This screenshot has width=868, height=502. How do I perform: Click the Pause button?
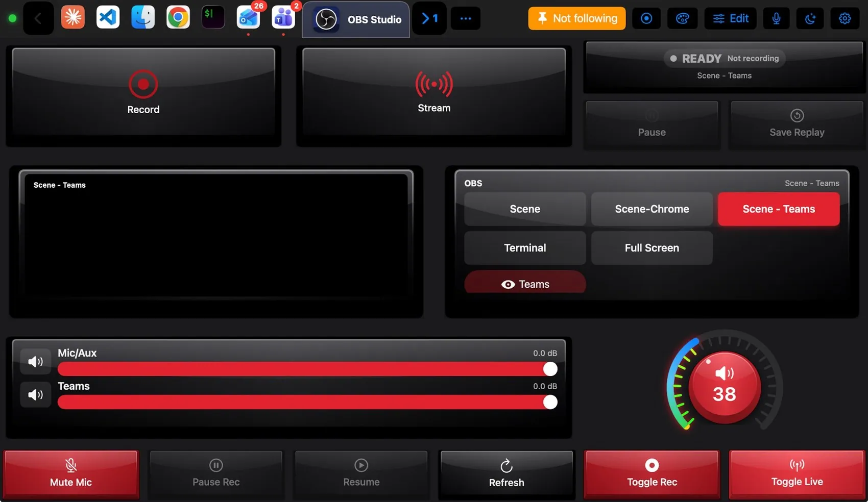[x=652, y=124]
